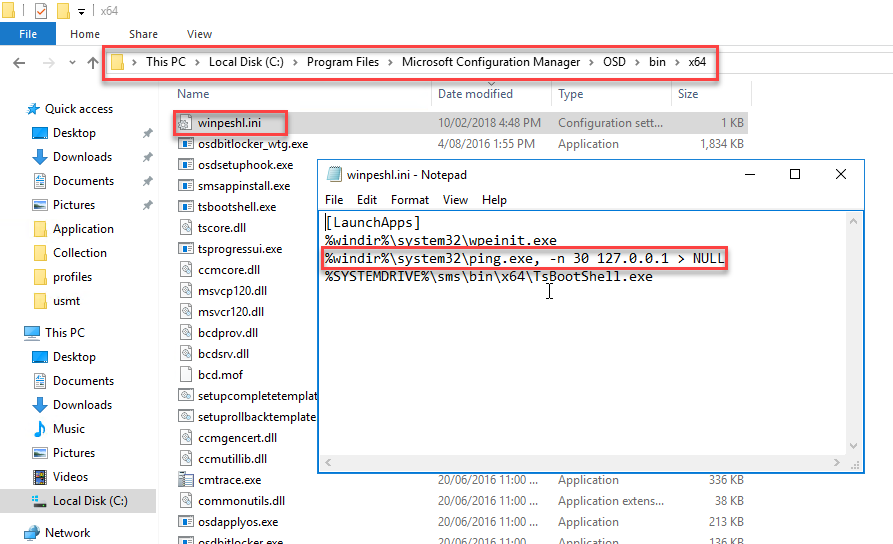
Task: Sort by the Size column header
Action: (x=688, y=94)
